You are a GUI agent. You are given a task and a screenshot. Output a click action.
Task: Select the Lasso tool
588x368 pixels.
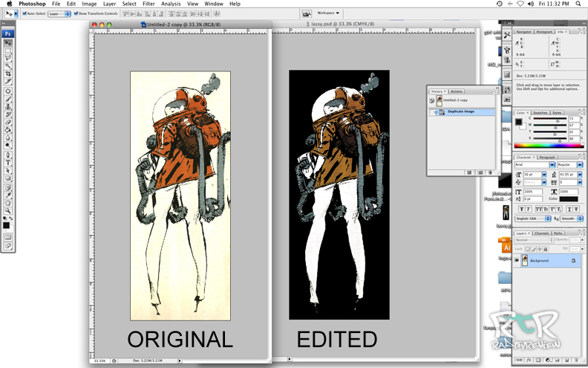point(8,58)
